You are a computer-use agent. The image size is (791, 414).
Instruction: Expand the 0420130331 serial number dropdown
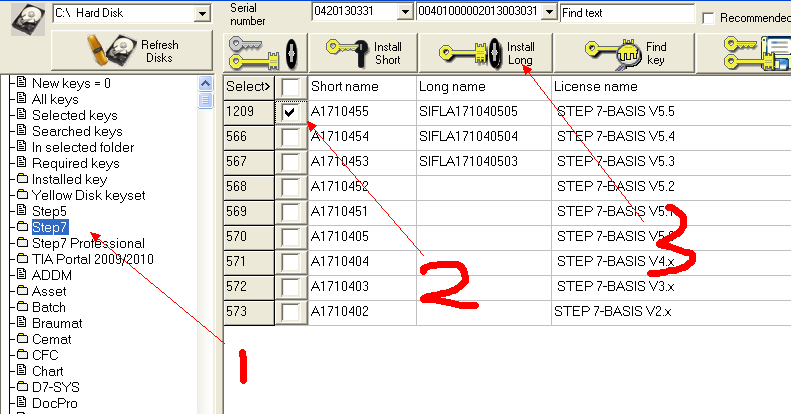(x=405, y=11)
